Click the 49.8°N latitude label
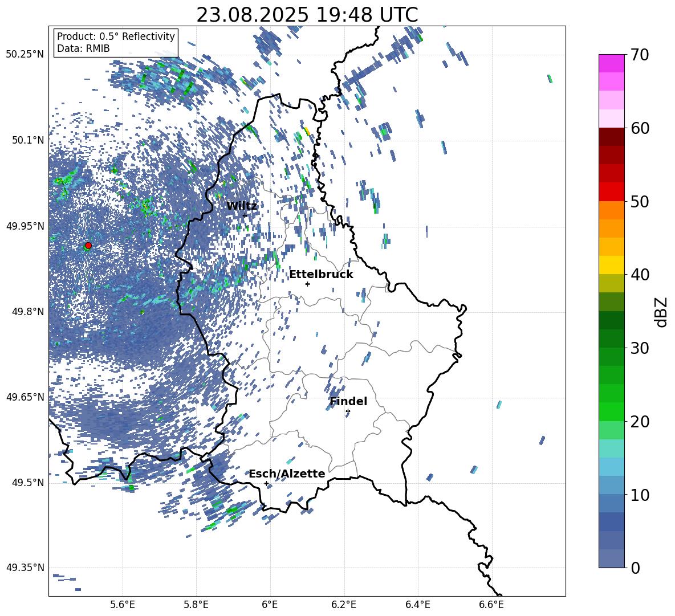This screenshot has height=616, width=675. pyautogui.click(x=27, y=312)
